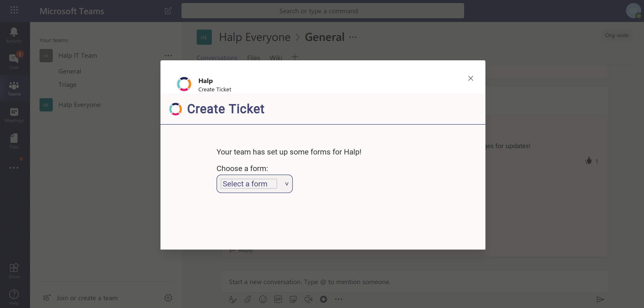
Task: Open the text Format icon in compose toolbar
Action: [x=232, y=299]
